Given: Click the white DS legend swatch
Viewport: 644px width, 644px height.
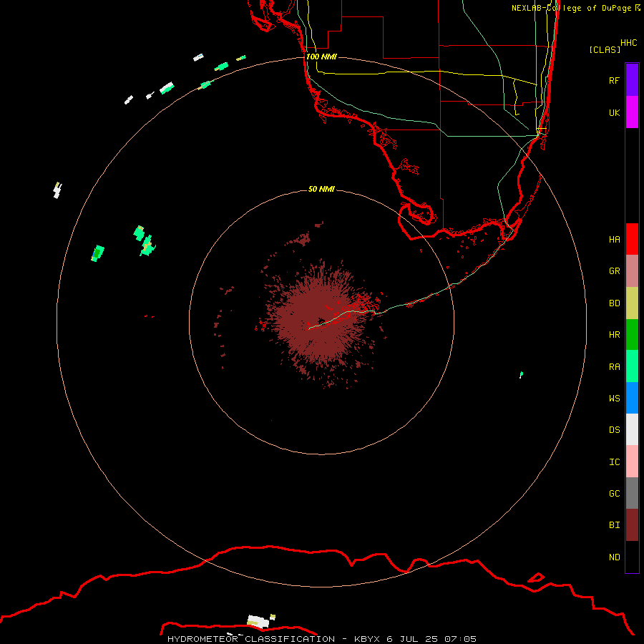Looking at the screenshot, I should tap(632, 429).
